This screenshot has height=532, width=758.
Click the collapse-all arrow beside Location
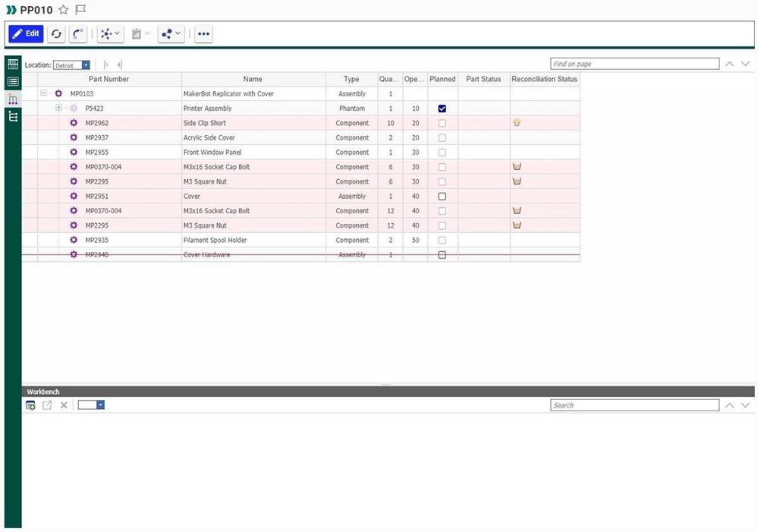pos(119,65)
